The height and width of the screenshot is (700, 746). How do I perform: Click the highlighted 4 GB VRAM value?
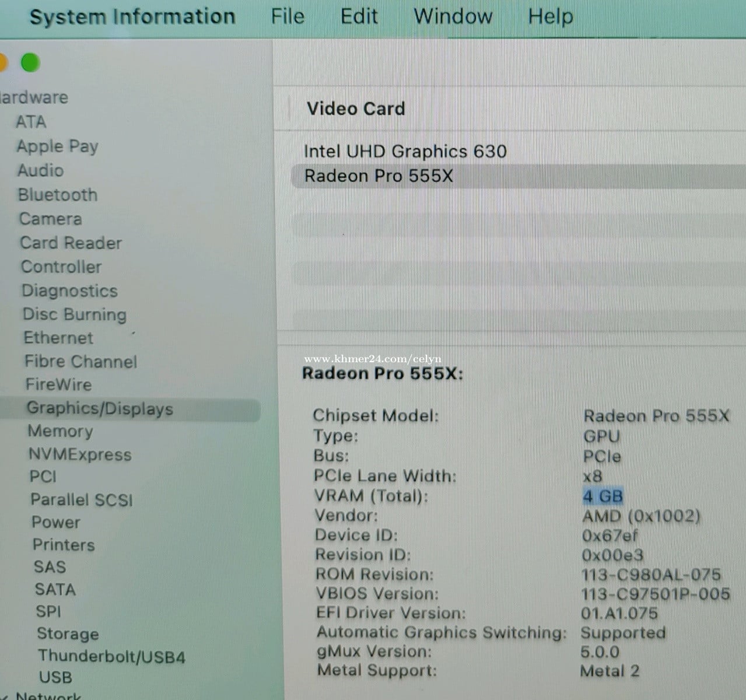(603, 496)
